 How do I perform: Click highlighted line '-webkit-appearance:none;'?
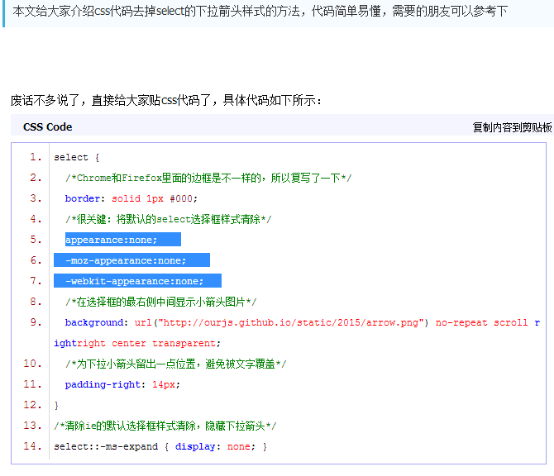pos(138,281)
